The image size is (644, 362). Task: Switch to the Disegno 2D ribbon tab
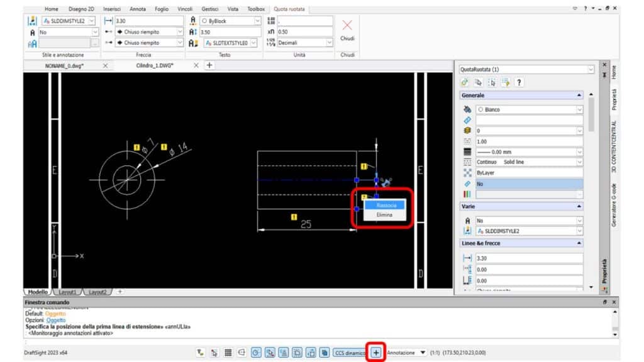click(83, 9)
